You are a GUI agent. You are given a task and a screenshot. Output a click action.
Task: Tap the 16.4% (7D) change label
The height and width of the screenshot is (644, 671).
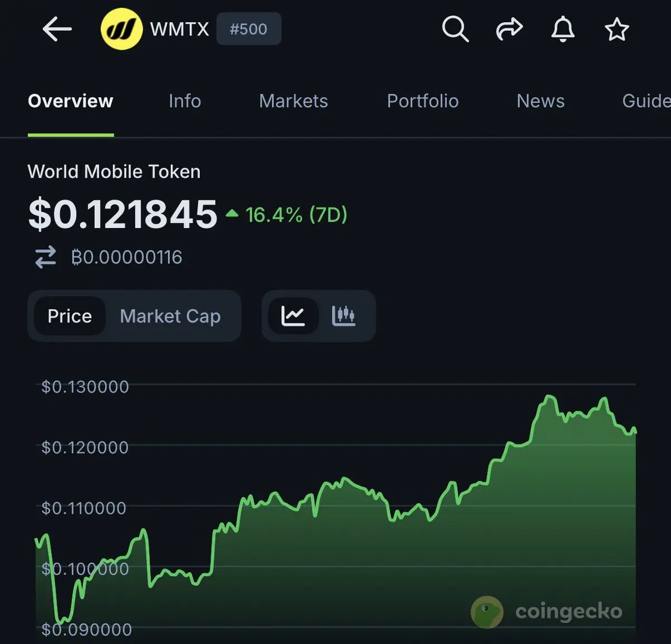click(x=296, y=215)
